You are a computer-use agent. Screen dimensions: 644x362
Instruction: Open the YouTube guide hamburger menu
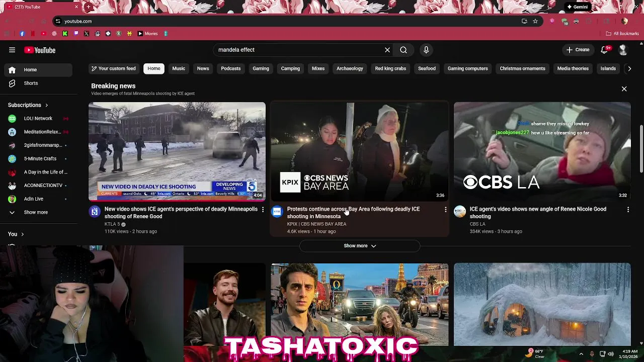pos(12,50)
